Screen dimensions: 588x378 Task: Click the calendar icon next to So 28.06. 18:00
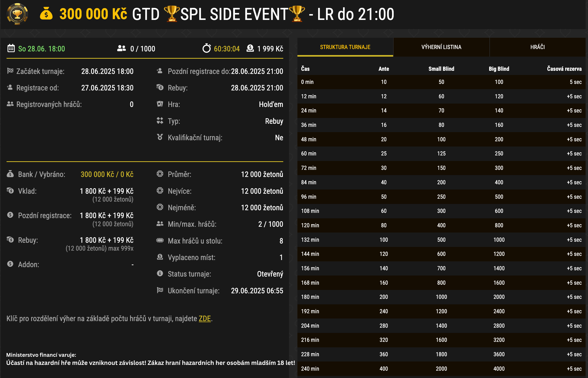click(x=10, y=48)
